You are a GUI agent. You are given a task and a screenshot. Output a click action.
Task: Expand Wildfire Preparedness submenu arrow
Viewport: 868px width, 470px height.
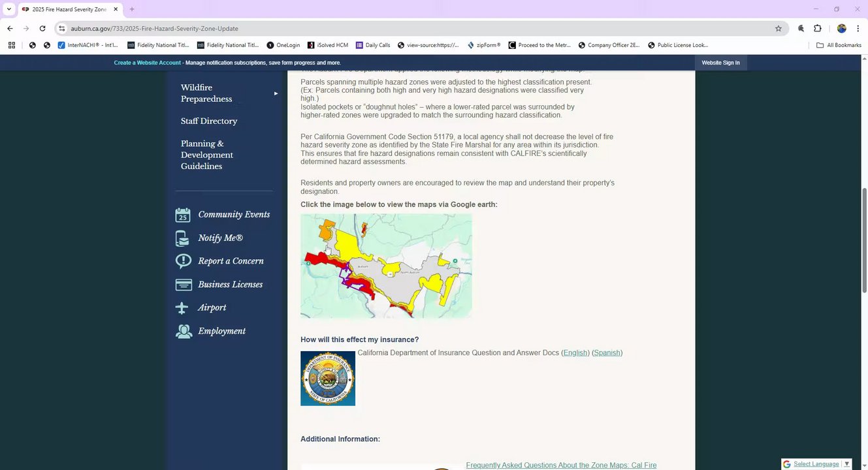click(276, 93)
